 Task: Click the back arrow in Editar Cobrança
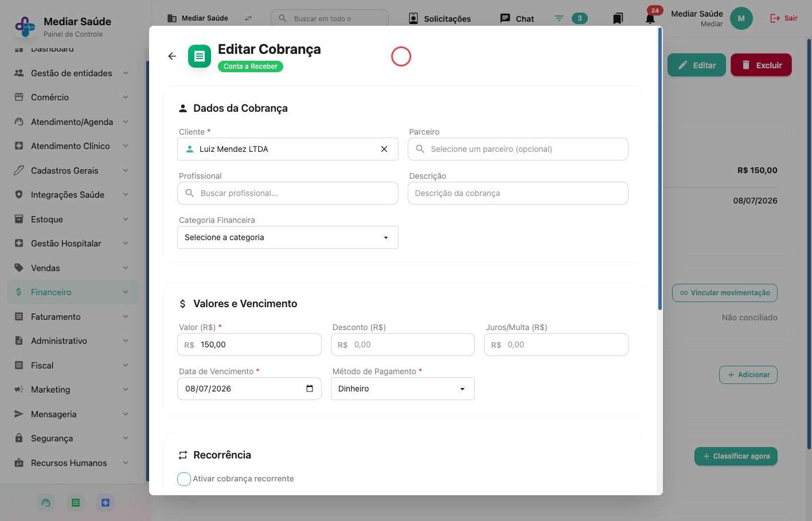pyautogui.click(x=172, y=56)
